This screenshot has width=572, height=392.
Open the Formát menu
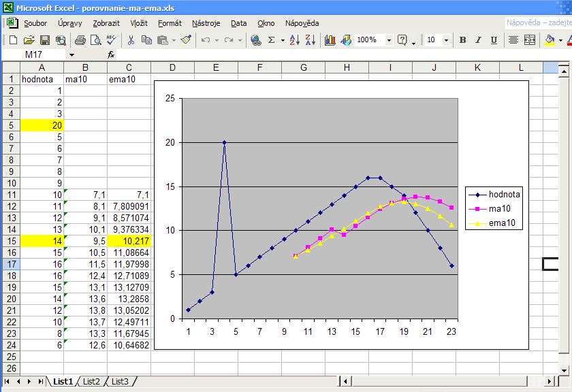click(170, 23)
